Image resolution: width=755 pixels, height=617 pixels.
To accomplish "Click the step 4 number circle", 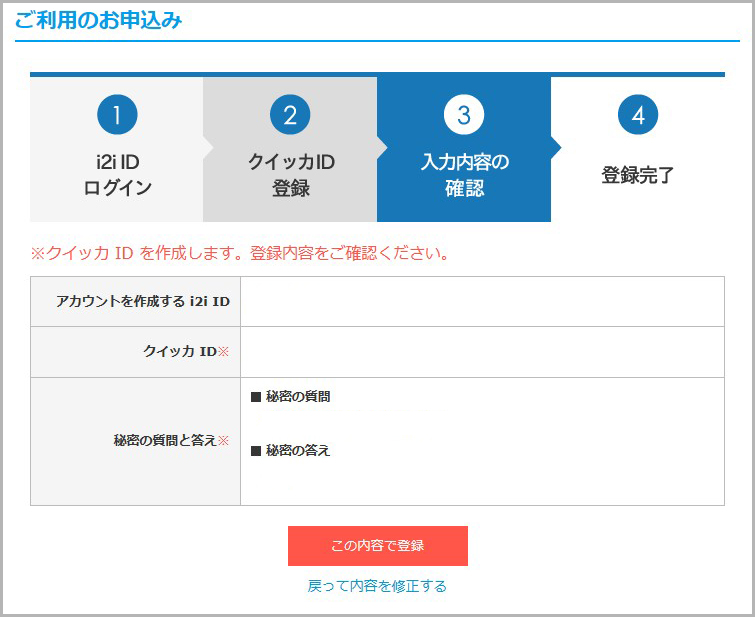I will click(x=637, y=115).
